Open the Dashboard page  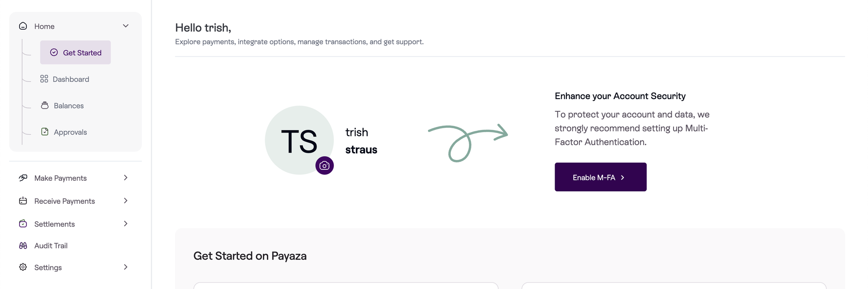click(x=71, y=79)
